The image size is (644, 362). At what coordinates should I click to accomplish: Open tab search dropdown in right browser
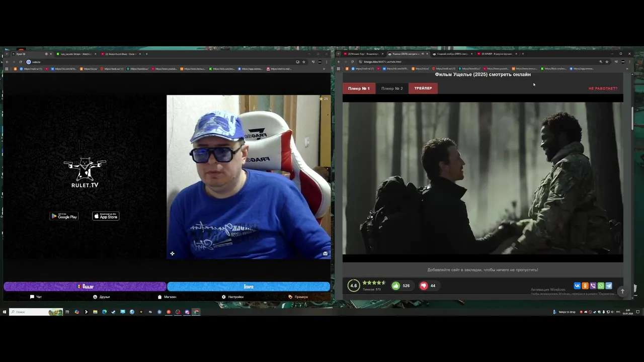point(338,54)
